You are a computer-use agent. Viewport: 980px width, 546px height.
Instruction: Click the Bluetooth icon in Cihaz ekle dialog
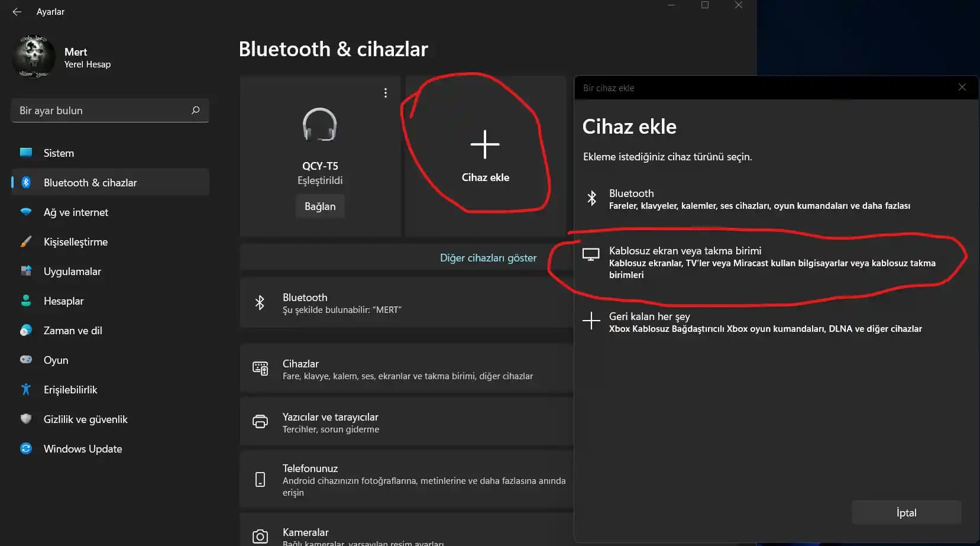pyautogui.click(x=591, y=199)
